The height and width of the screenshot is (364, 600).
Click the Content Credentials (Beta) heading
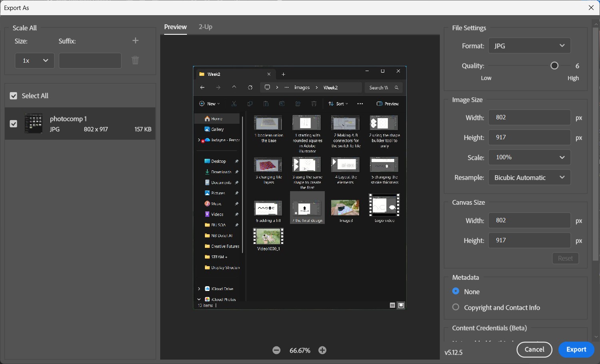pos(489,328)
